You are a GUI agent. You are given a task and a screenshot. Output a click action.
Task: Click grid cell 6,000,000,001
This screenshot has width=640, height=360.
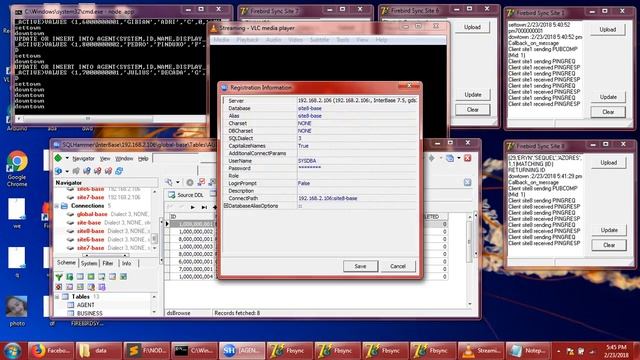click(193, 262)
